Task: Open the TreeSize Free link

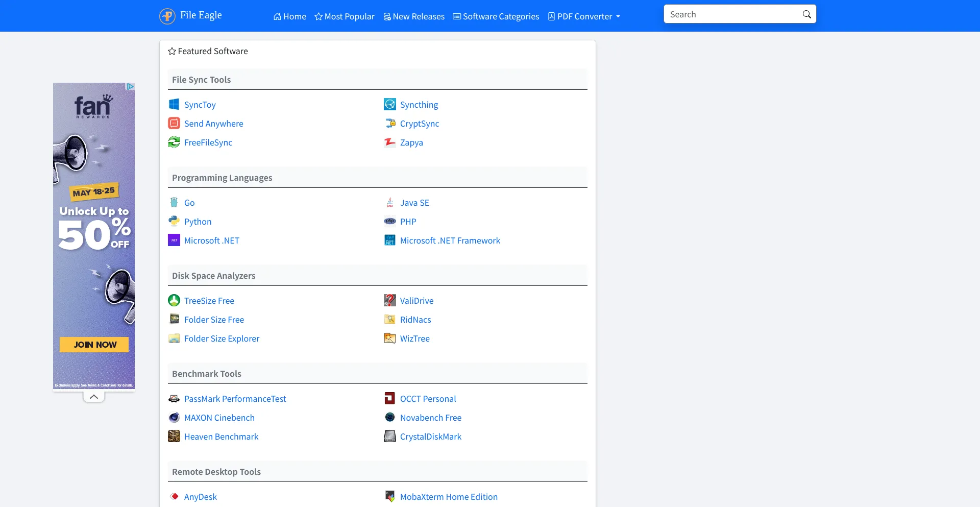Action: (209, 301)
